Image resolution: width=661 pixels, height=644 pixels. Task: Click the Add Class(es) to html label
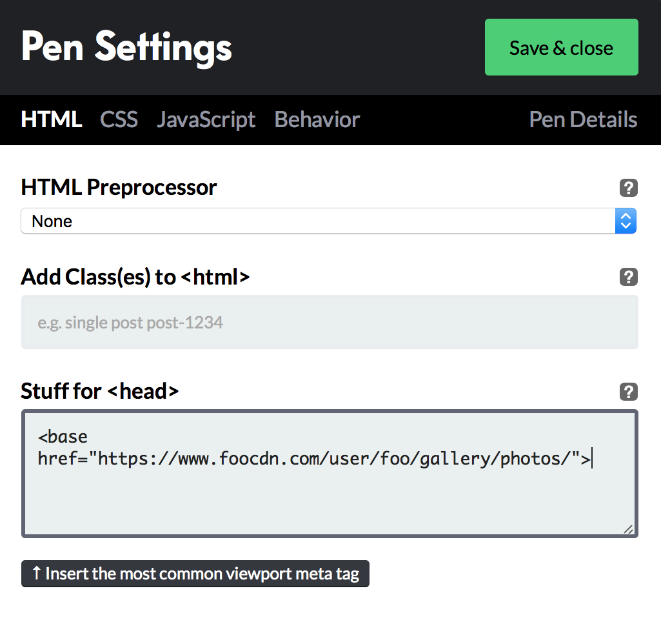coord(135,277)
